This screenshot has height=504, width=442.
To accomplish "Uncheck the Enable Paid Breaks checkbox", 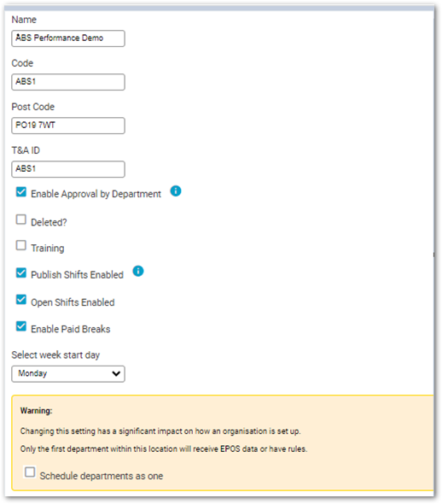I will (x=21, y=326).
